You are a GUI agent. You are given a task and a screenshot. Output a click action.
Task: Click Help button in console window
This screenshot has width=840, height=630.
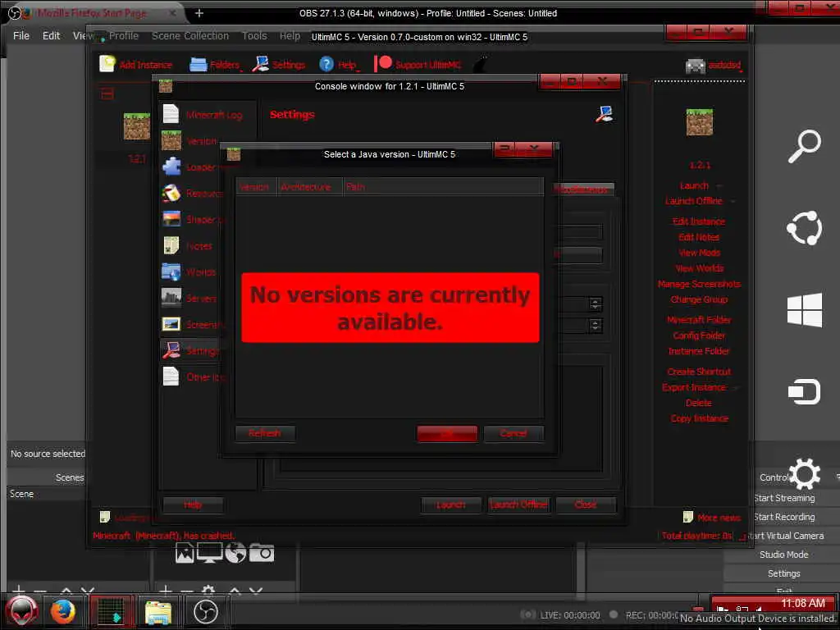(193, 504)
